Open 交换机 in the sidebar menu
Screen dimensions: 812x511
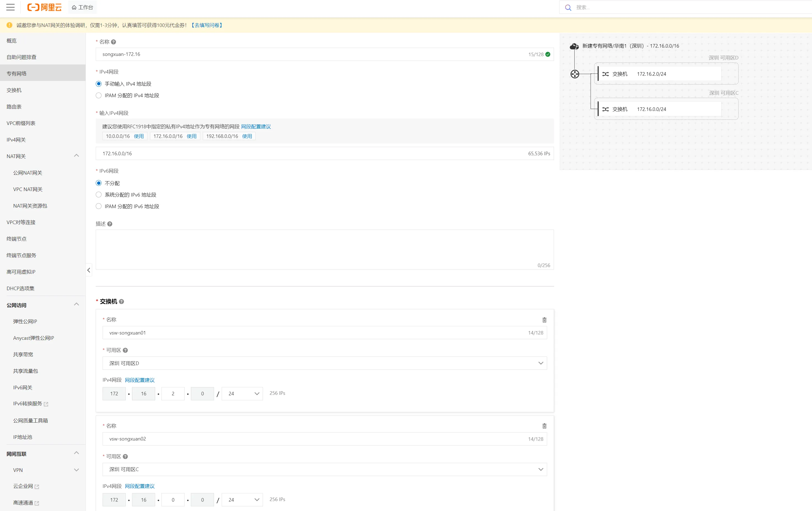(x=14, y=90)
